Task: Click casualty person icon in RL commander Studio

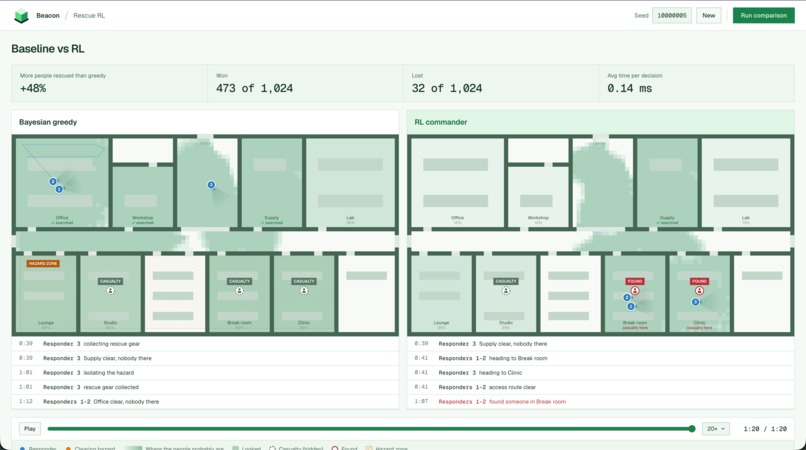Action: 506,291
